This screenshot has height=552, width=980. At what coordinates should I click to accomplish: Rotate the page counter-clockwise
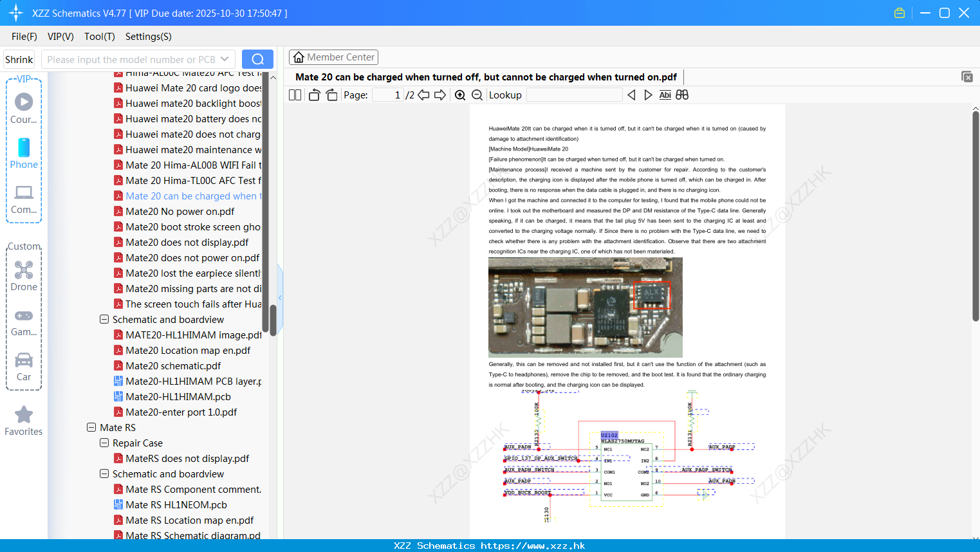click(x=314, y=95)
